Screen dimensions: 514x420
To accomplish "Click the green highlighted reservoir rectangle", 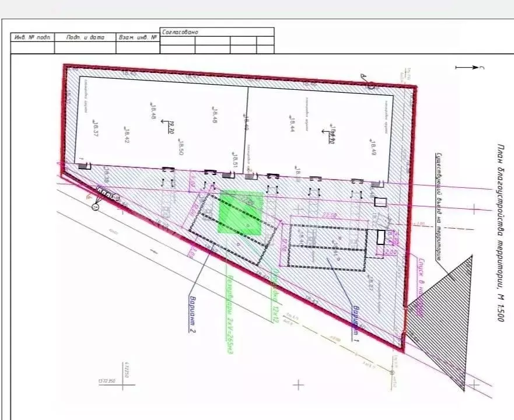I will pyautogui.click(x=240, y=213).
